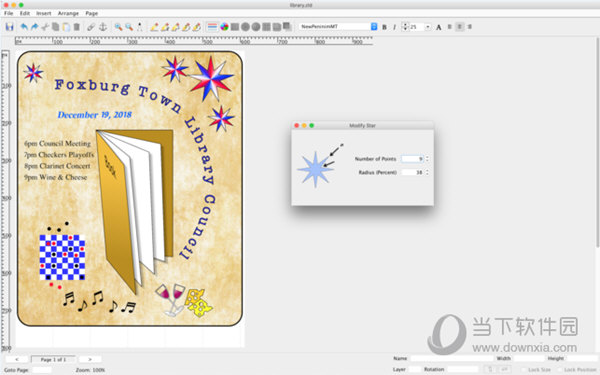Click the Cut scissors icon

point(45,27)
